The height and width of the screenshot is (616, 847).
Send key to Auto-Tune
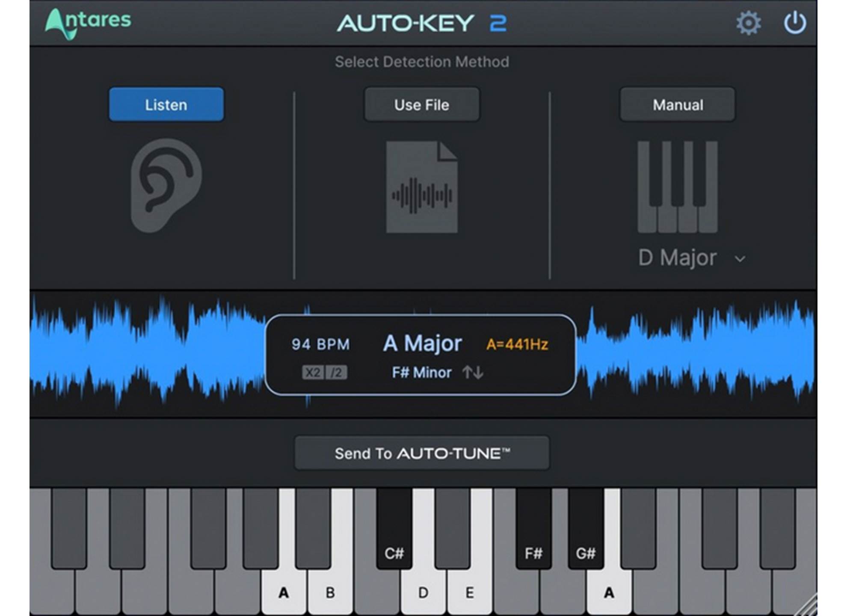pos(422,453)
